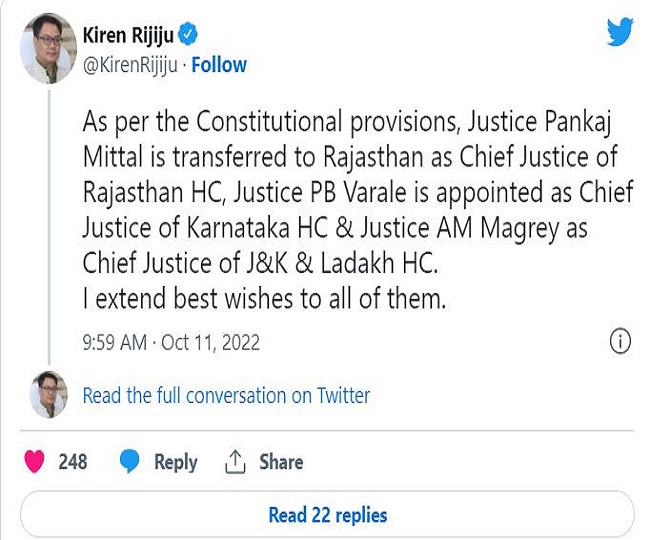Click the Twitter bird logo
The height and width of the screenshot is (540, 650).
coord(618,33)
